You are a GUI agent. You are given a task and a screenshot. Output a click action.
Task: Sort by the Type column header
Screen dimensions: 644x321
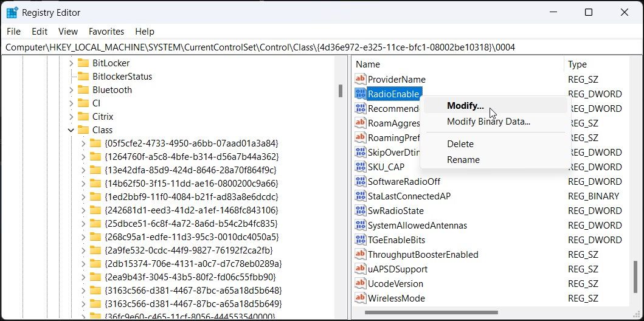[597, 64]
